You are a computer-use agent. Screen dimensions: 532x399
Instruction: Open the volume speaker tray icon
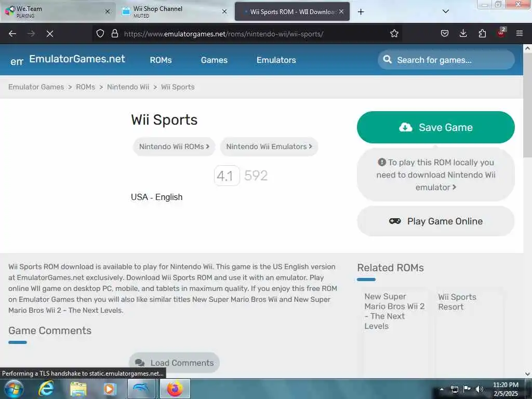pyautogui.click(x=480, y=389)
